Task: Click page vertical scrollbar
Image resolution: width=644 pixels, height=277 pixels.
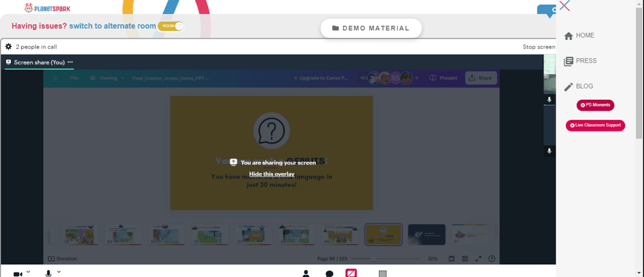Action: pyautogui.click(x=640, y=74)
